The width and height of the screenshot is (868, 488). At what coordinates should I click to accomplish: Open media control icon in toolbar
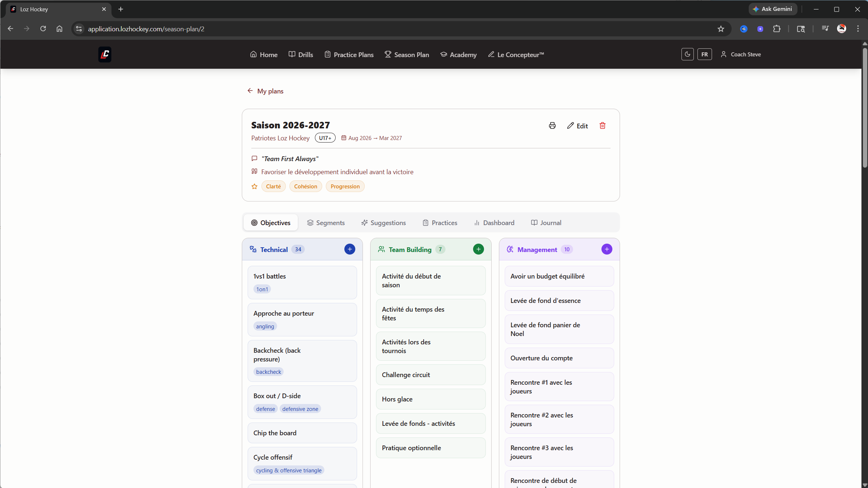coord(825,29)
